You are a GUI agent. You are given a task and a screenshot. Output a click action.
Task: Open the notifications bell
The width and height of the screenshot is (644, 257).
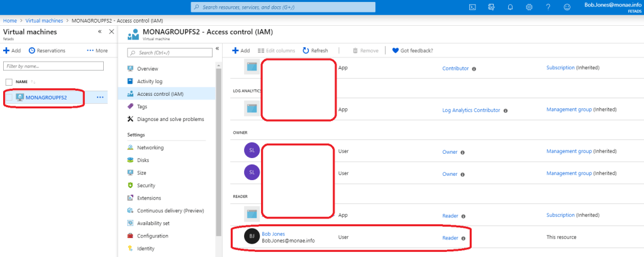tap(510, 7)
